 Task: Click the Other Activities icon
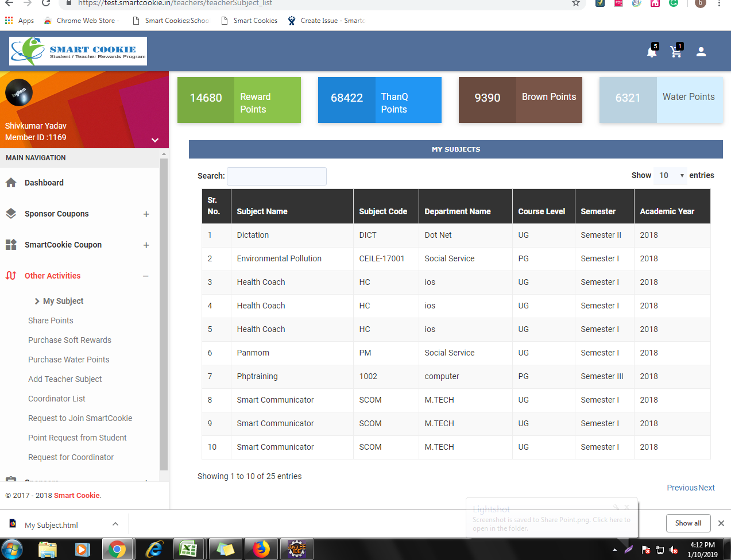(11, 276)
